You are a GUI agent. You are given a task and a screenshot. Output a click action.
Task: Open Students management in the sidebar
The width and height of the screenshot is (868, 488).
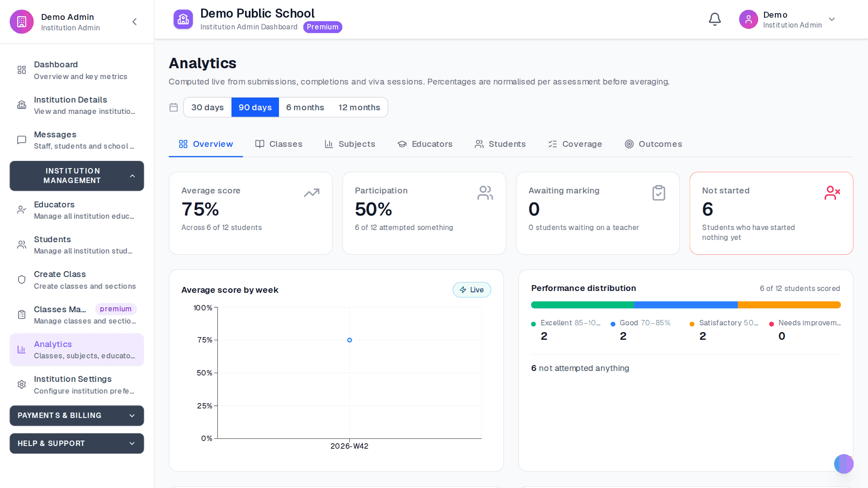pyautogui.click(x=77, y=245)
